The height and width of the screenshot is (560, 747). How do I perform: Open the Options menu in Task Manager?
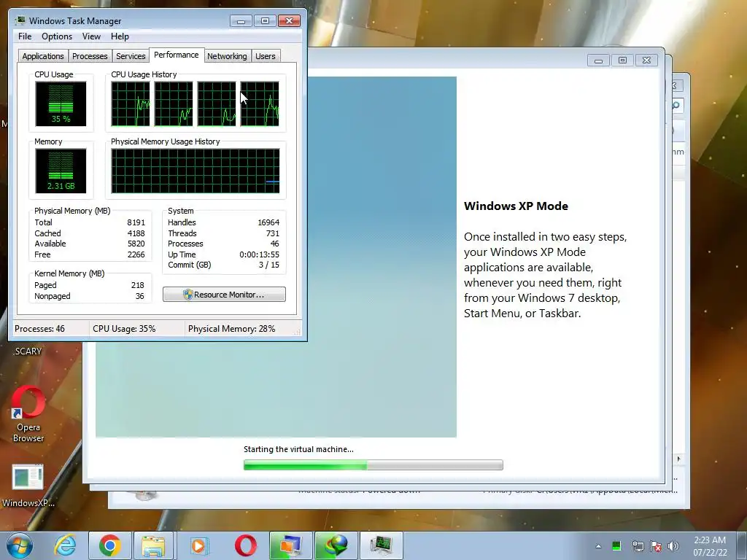click(57, 36)
